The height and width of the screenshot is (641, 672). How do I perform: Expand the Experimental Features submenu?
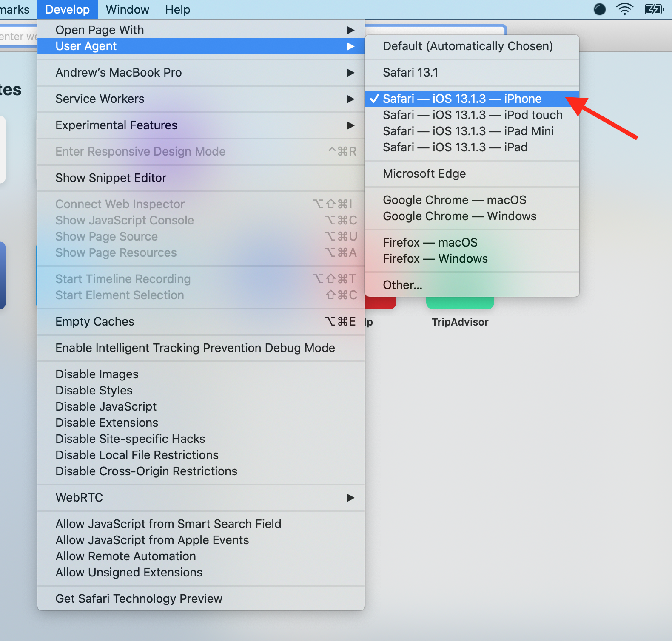[201, 125]
